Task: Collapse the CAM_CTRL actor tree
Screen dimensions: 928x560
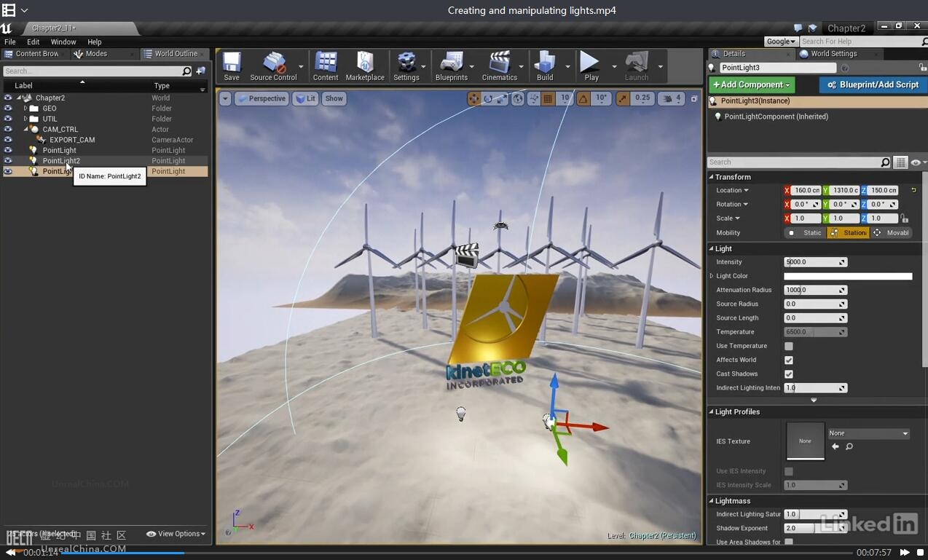Action: point(25,130)
